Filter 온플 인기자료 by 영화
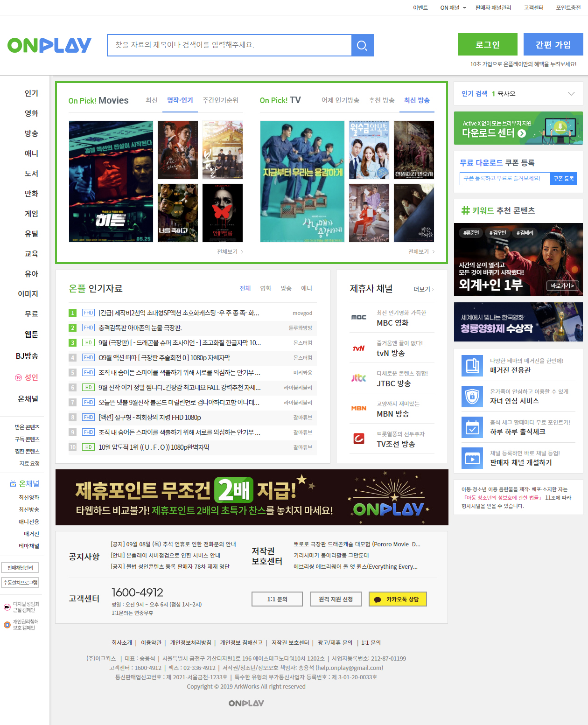The image size is (588, 725). (266, 288)
